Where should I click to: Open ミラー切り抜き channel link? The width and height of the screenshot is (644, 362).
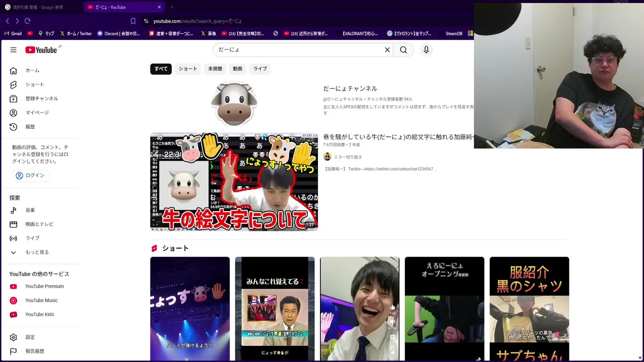[x=348, y=157]
